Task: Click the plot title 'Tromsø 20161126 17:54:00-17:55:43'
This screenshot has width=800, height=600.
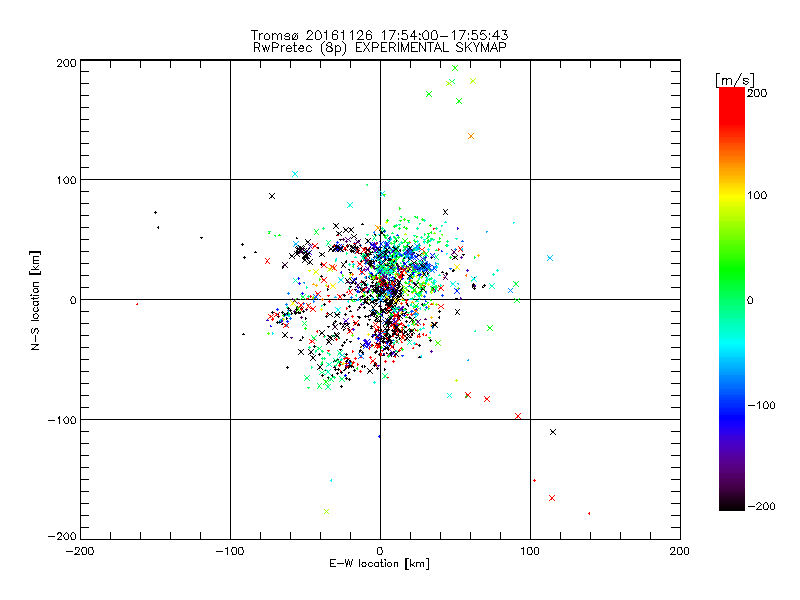Action: click(379, 35)
